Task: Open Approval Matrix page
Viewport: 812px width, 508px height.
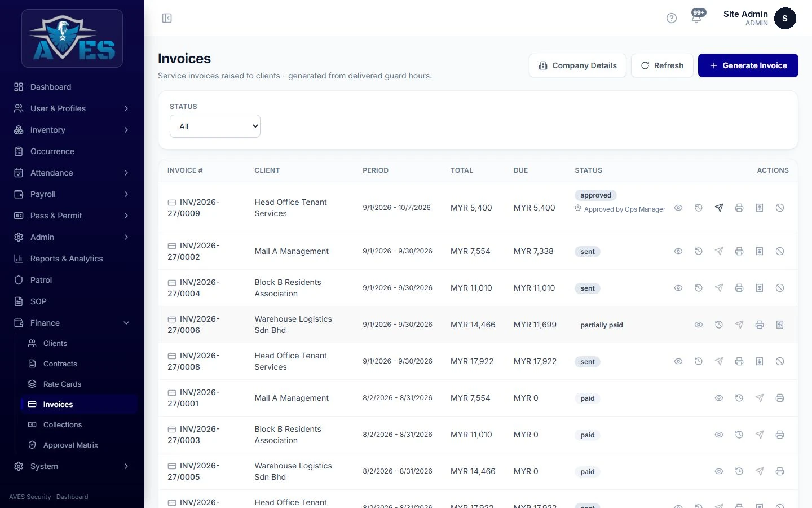Action: [x=79, y=445]
